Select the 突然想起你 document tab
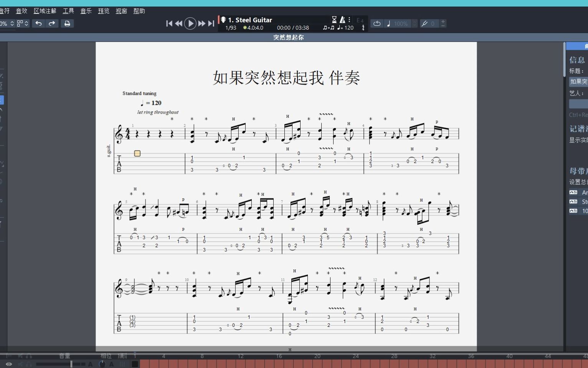588x368 pixels. pos(289,37)
